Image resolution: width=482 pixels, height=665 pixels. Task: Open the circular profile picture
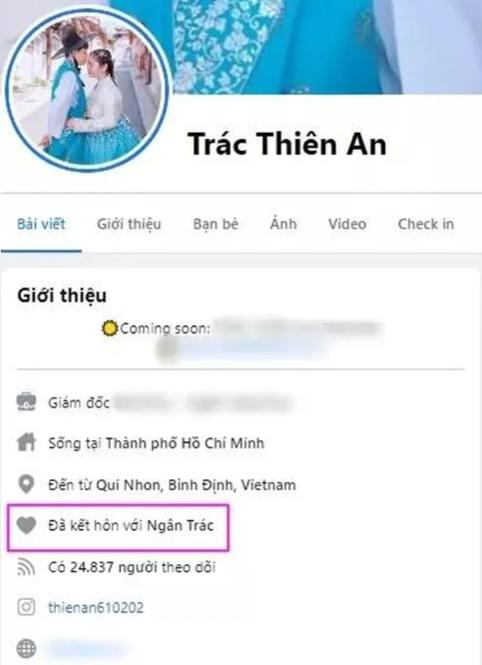tap(87, 88)
